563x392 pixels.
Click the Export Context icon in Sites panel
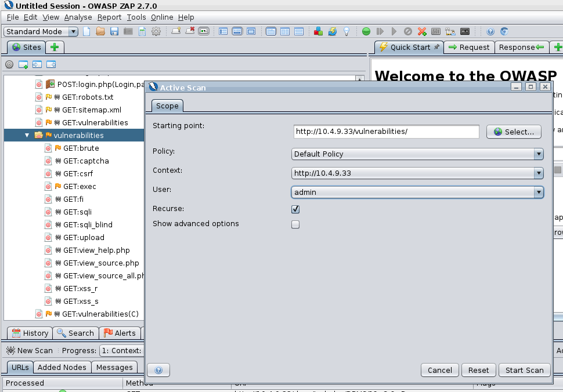(x=51, y=64)
